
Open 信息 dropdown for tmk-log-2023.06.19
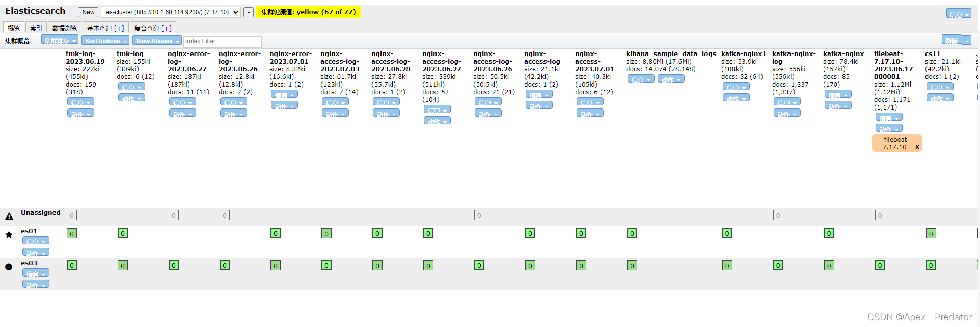(80, 102)
